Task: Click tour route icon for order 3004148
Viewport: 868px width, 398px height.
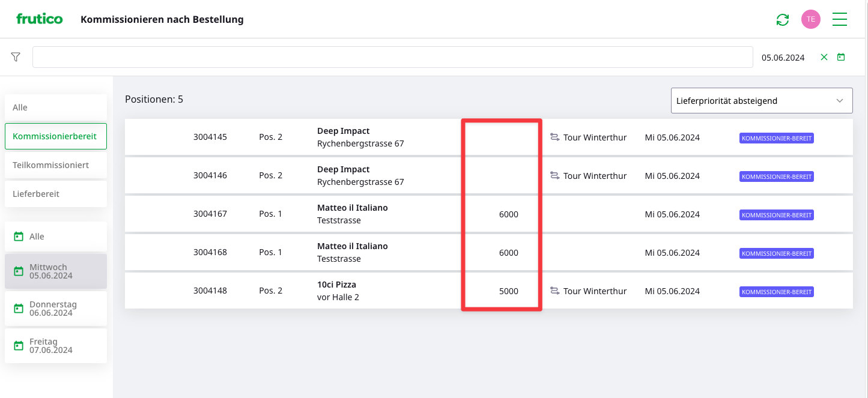Action: pos(554,291)
